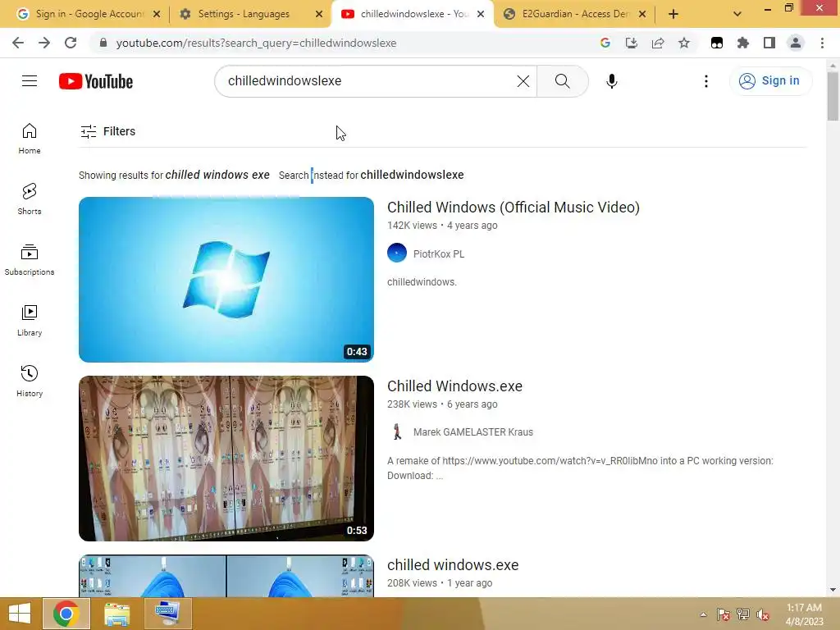Open Chilled Windows (Official Music Video) title
The height and width of the screenshot is (630, 840).
click(514, 208)
